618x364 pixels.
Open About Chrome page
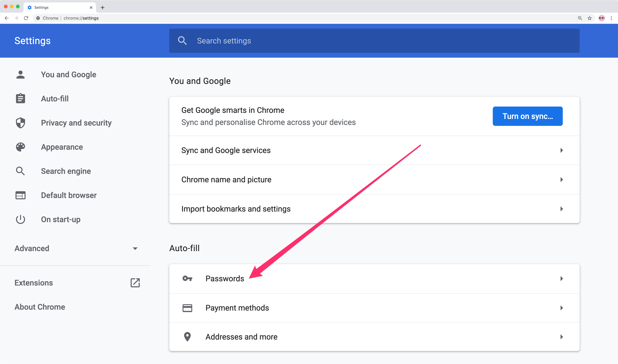point(40,307)
